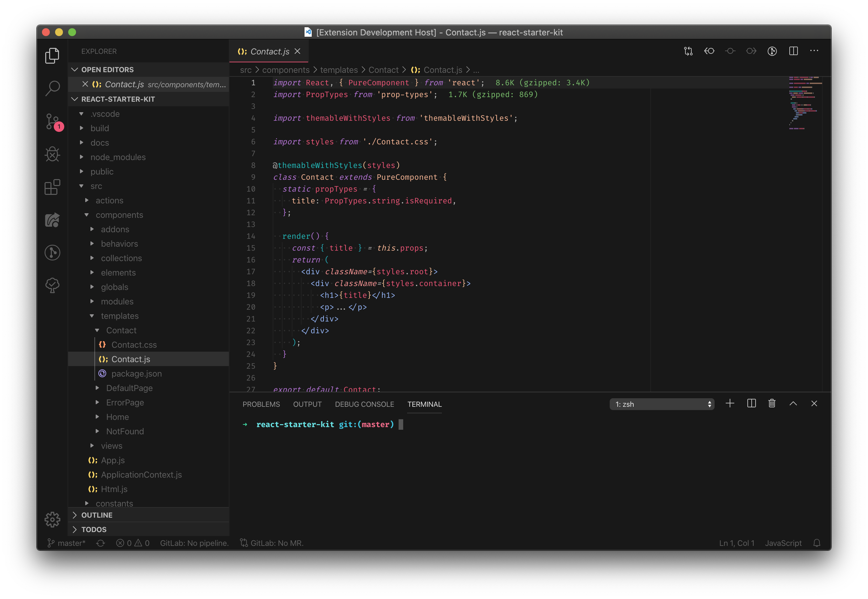The width and height of the screenshot is (868, 599).
Task: Switch to the Output tab
Action: click(307, 404)
